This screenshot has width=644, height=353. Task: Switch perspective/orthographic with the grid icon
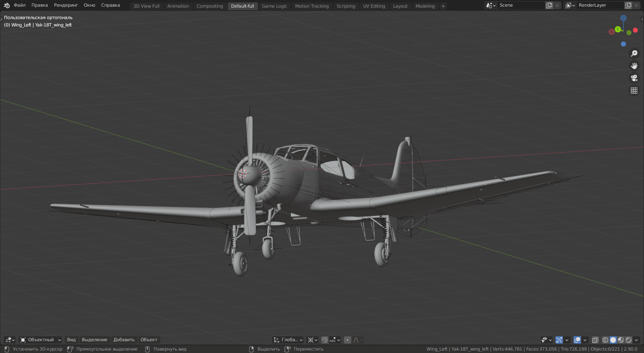coord(634,91)
